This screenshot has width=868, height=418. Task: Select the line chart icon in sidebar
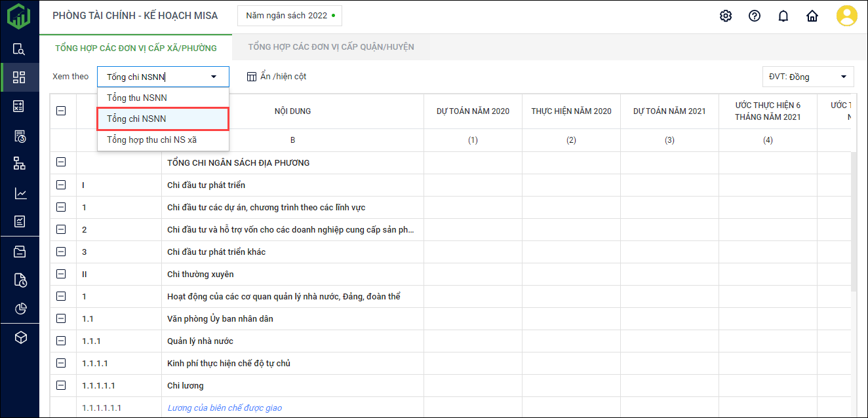20,193
